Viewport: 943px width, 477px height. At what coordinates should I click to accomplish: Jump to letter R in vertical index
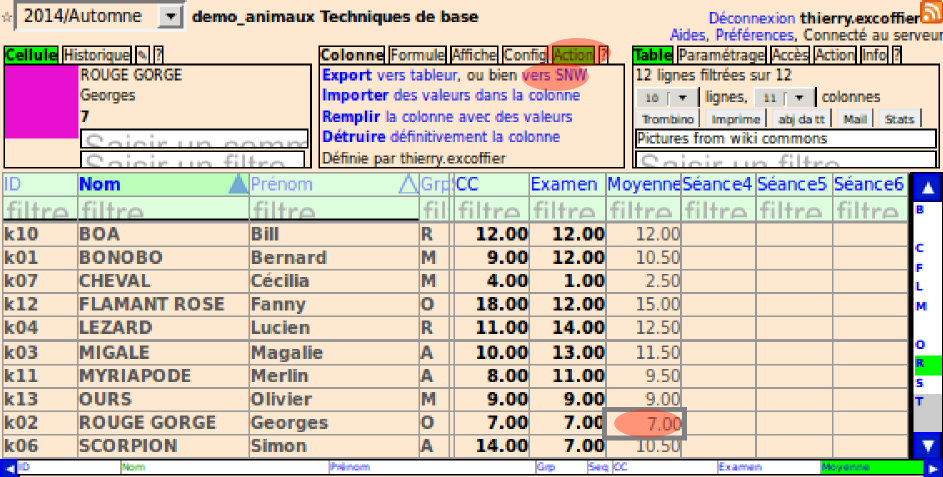pos(920,364)
